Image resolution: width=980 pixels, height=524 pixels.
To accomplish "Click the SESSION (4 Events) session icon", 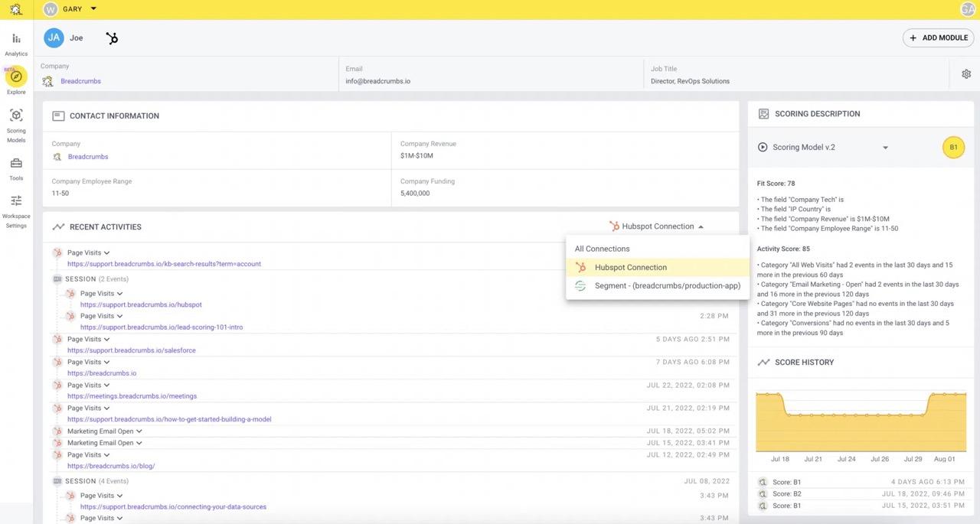I will pos(57,482).
